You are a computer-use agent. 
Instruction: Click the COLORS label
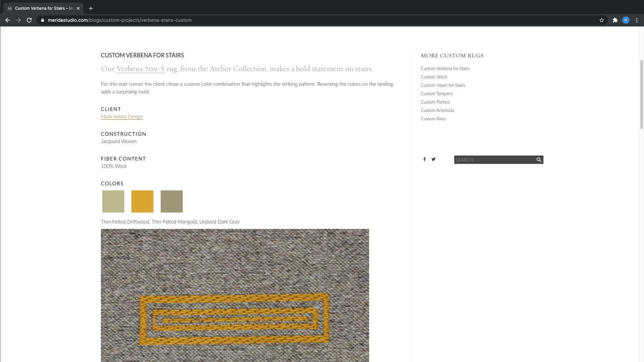pyautogui.click(x=112, y=184)
